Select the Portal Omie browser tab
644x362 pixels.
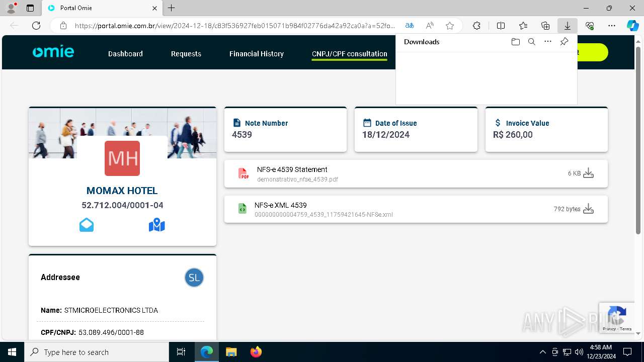pyautogui.click(x=102, y=8)
